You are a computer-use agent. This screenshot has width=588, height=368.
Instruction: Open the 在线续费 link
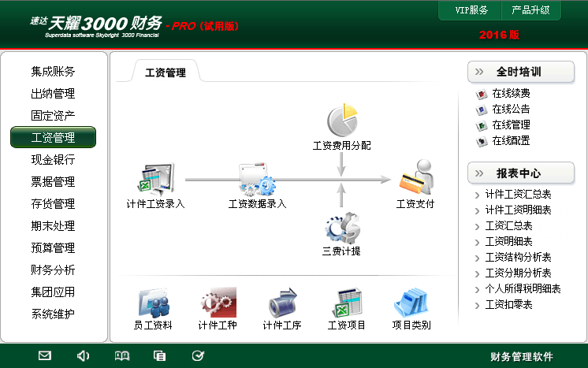(511, 93)
